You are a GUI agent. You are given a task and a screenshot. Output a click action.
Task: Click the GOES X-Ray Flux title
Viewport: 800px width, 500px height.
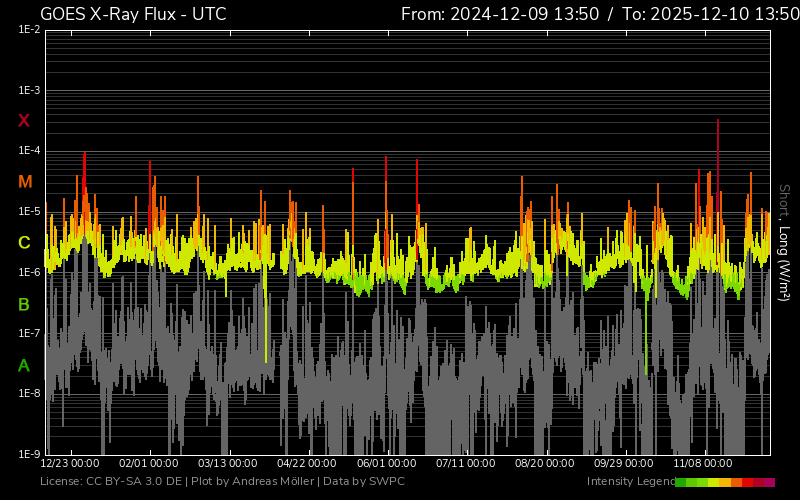coord(133,14)
